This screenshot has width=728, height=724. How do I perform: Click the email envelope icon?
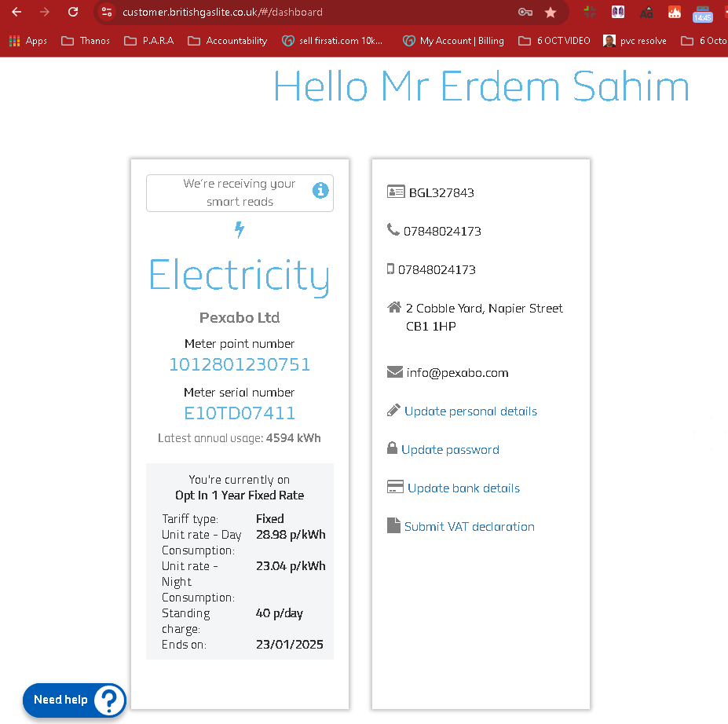pyautogui.click(x=395, y=372)
